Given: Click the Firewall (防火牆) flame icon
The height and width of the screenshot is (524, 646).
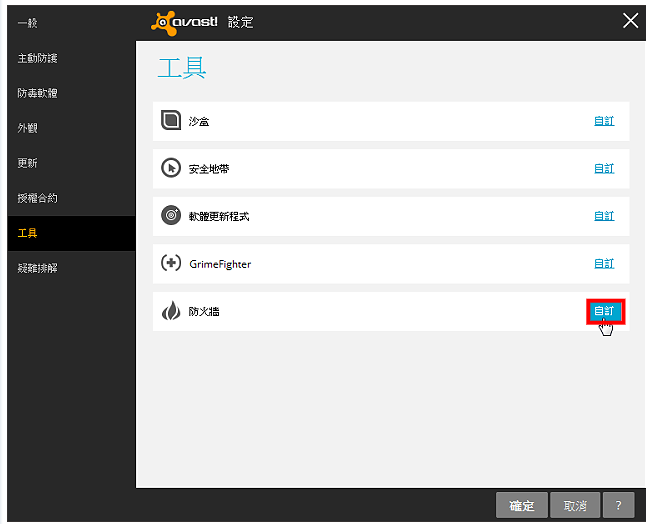Looking at the screenshot, I should (171, 311).
